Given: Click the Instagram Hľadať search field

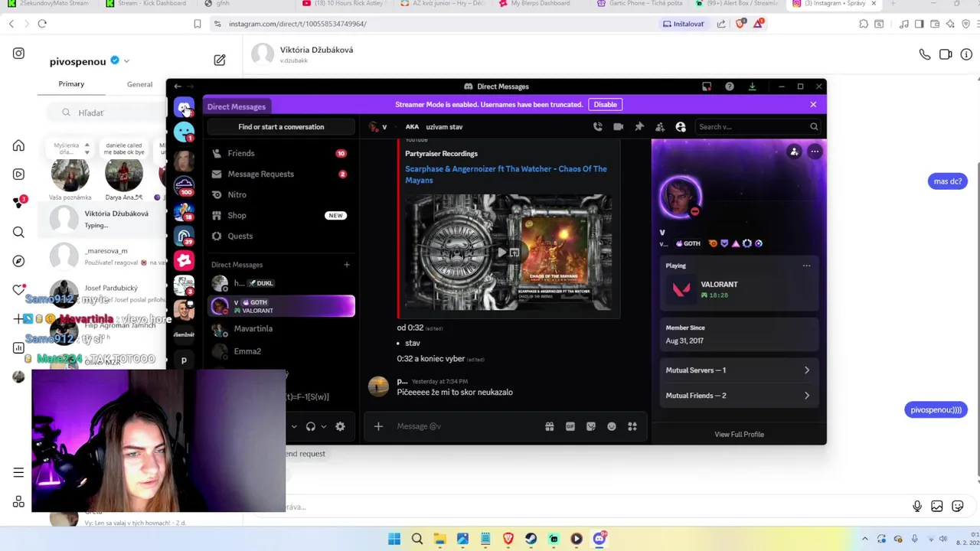Looking at the screenshot, I should (107, 112).
